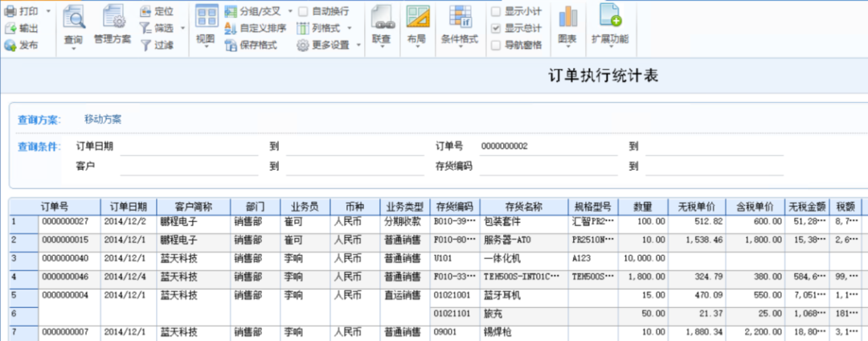Click the 筛选 funnel icon
Screen dimensions: 868x341
click(145, 28)
